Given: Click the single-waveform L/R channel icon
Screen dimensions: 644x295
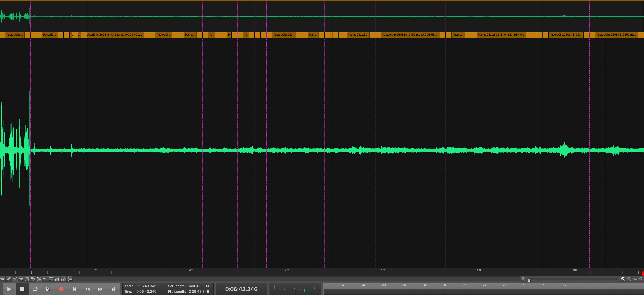Looking at the screenshot, I should pos(21,279).
